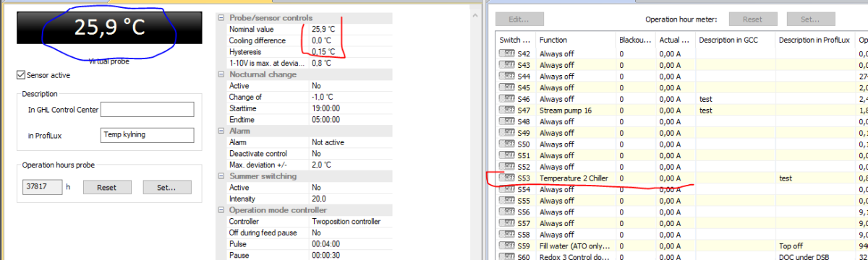This screenshot has width=868, height=260.
Task: Select the Controller 'Twoposition controller' row
Action: tap(310, 222)
